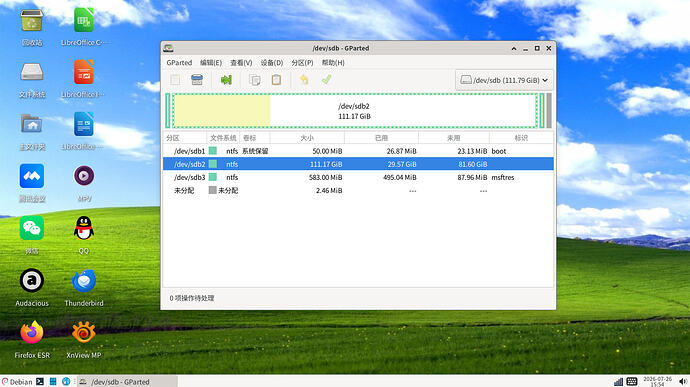Screen dimensions: 690x387
Task: Click the 文件系统 column header
Action: click(223, 138)
